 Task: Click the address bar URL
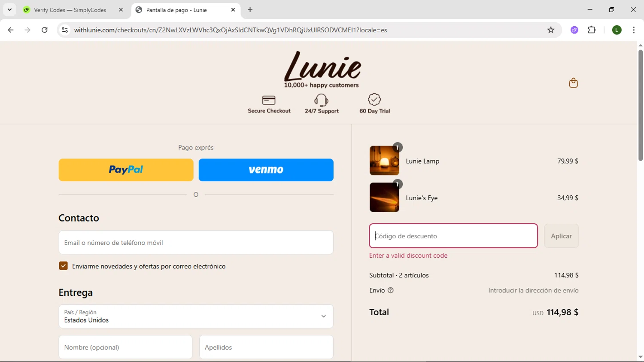click(x=231, y=30)
